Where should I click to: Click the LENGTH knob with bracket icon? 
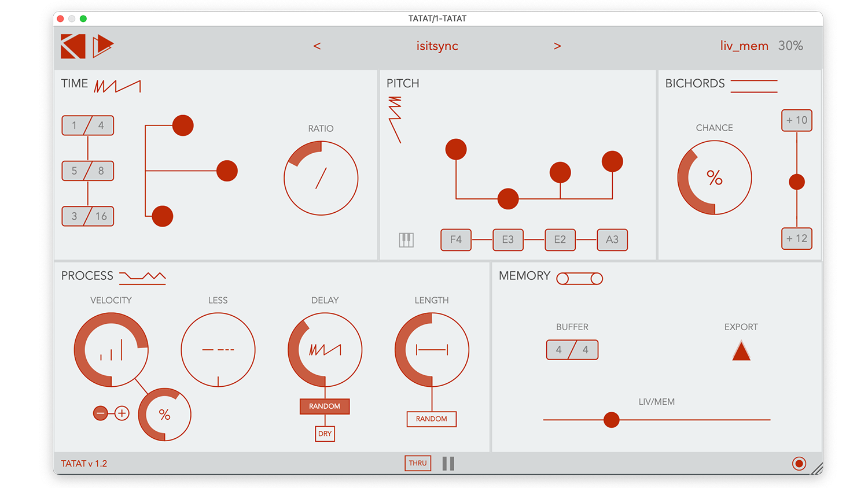click(432, 350)
